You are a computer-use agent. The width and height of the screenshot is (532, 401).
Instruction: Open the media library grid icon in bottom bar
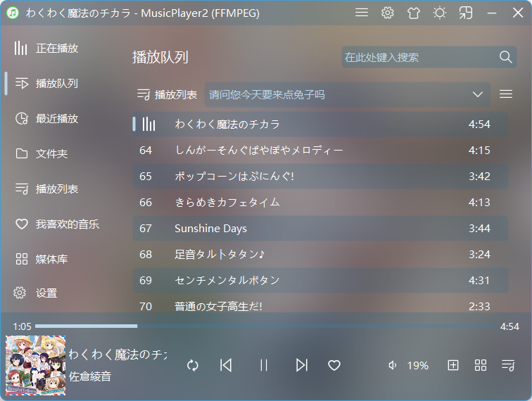tap(481, 365)
